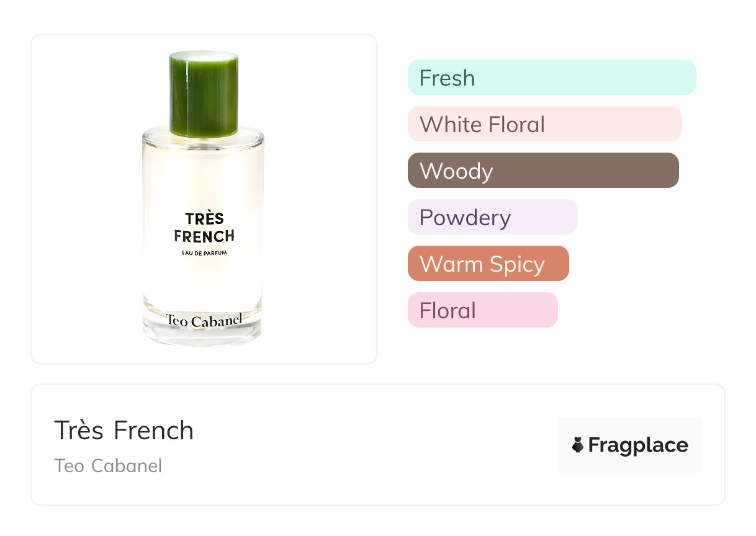Click the Teo Cabanel text on the bottle base

pyautogui.click(x=204, y=321)
